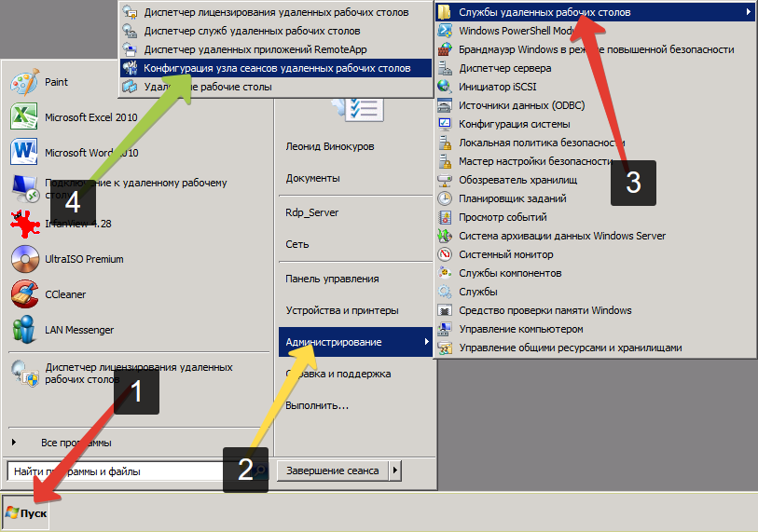Click the Диспетчер сервера icon
Screen dimensions: 758x532
pos(445,68)
